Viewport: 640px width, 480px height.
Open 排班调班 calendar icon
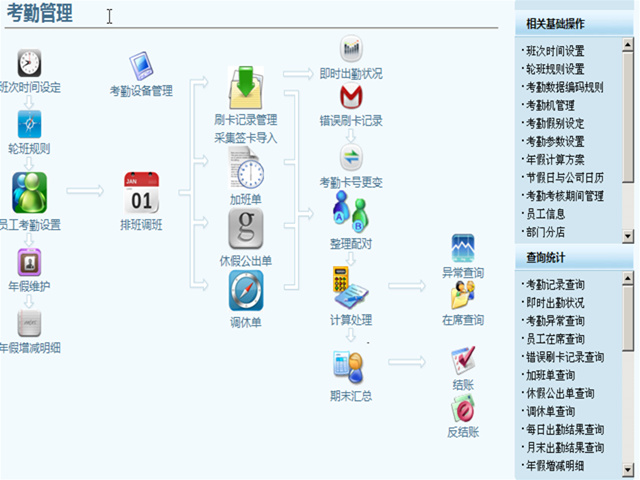coord(141,193)
